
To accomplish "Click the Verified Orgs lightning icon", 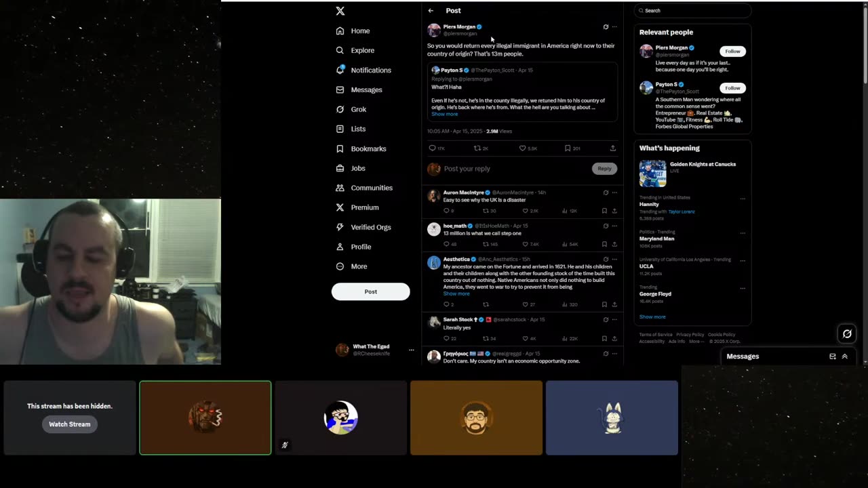I will (340, 227).
